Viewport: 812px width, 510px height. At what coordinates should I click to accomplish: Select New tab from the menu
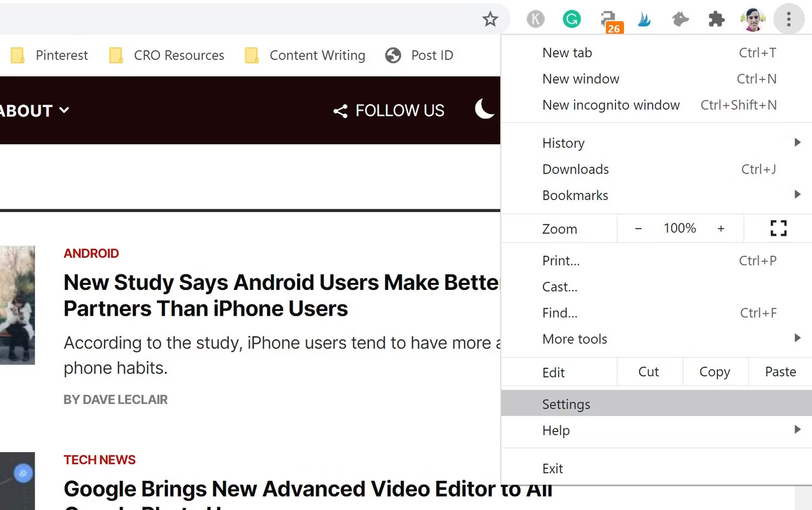click(x=657, y=53)
